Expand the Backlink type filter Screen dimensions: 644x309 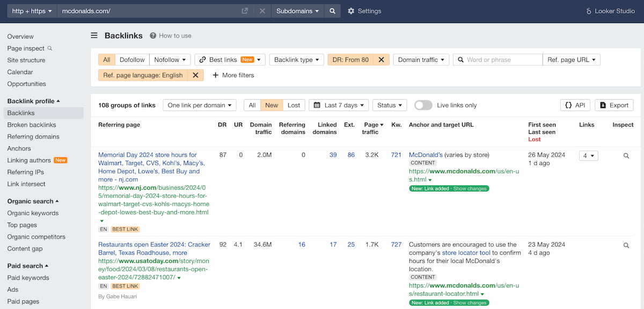click(x=296, y=60)
